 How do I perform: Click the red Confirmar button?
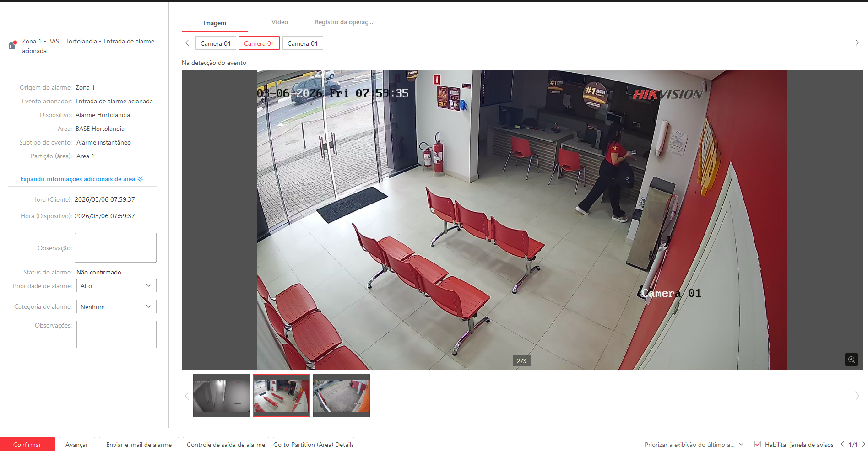[x=27, y=444]
